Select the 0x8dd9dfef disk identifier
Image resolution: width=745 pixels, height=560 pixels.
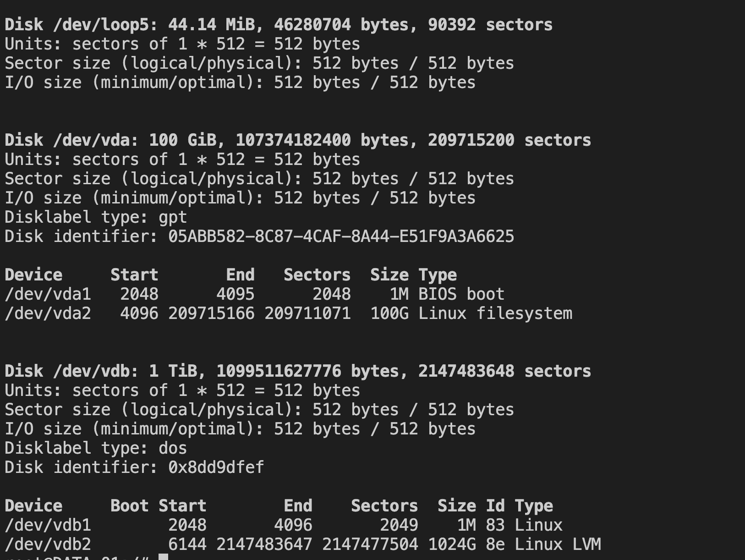pyautogui.click(x=216, y=467)
